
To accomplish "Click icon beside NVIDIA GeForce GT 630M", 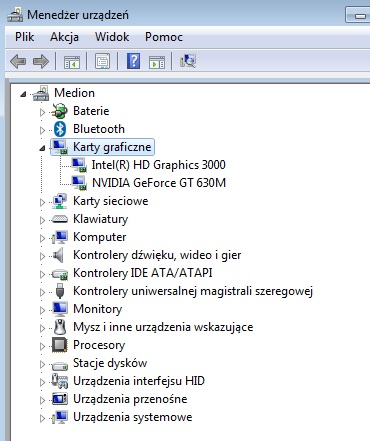I will 79,183.
